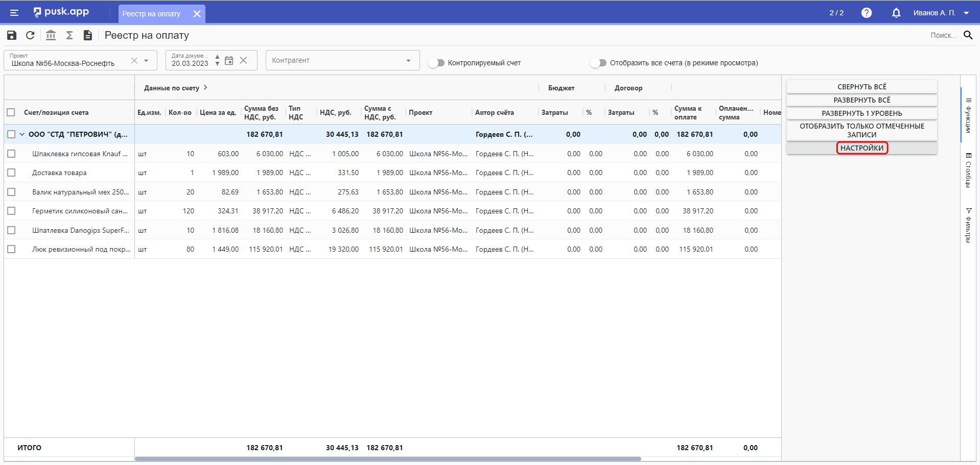Viewport: 980px width, 465px height.
Task: Check the Шпаклевка гипсовая Knauf row checkbox
Action: (x=11, y=154)
